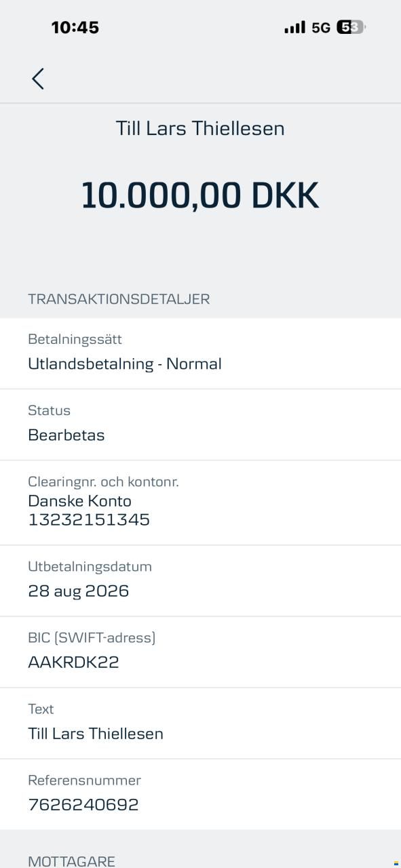Tap the back arrow icon

pyautogui.click(x=38, y=79)
